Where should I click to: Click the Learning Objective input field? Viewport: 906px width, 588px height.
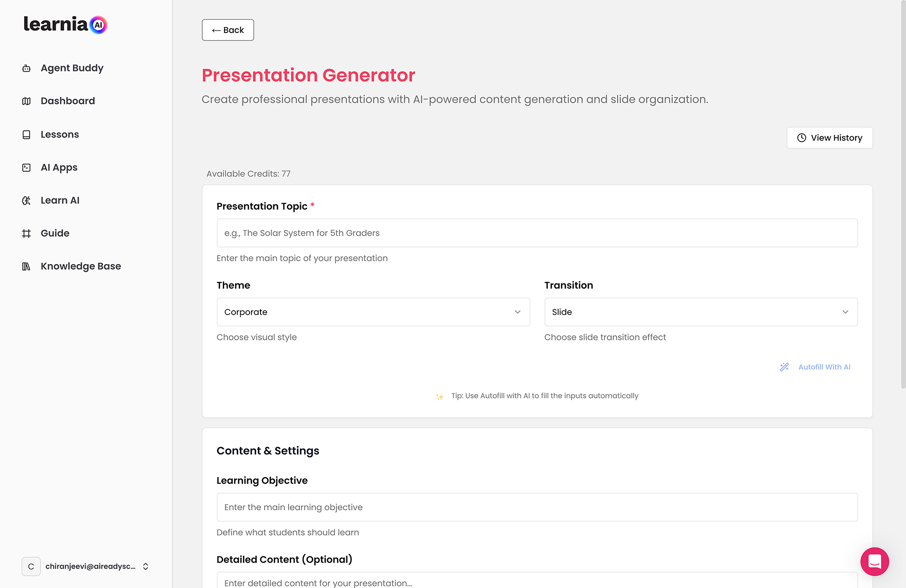(537, 507)
